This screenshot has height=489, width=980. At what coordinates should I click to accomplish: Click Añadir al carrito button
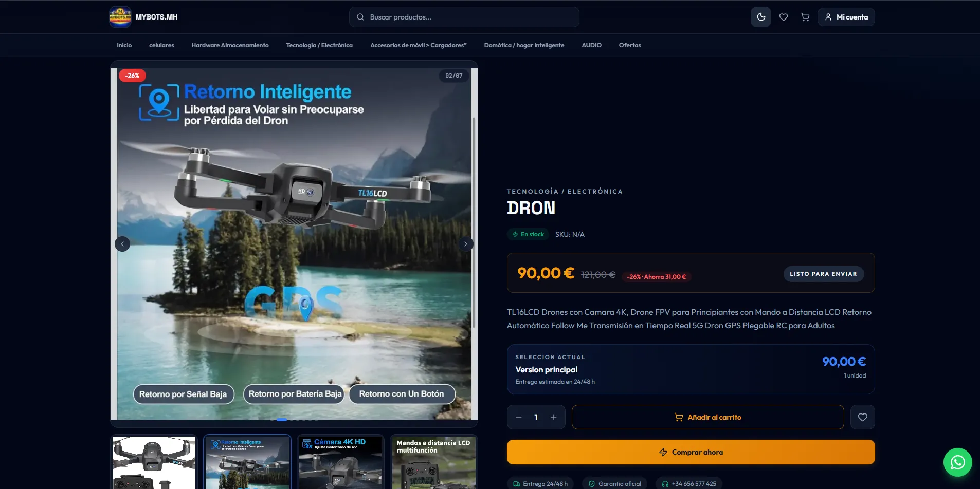tap(707, 417)
